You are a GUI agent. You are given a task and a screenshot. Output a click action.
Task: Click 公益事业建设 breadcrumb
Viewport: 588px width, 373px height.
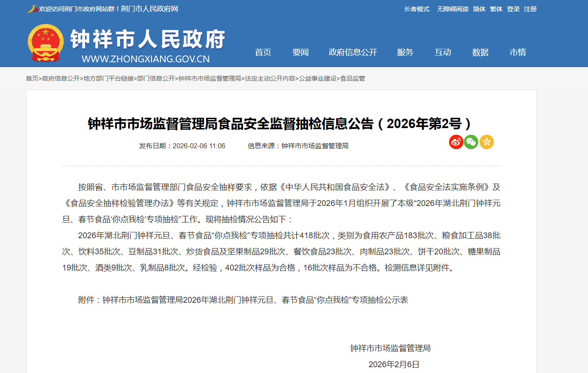pos(317,78)
